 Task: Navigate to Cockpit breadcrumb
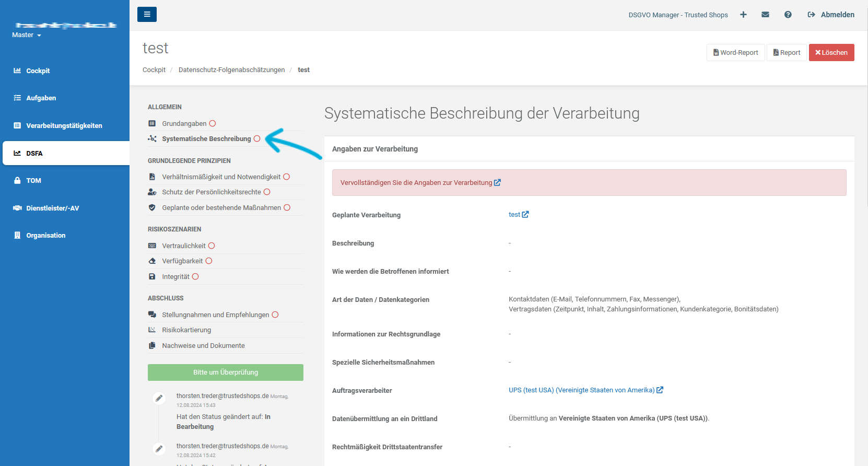[x=154, y=69]
